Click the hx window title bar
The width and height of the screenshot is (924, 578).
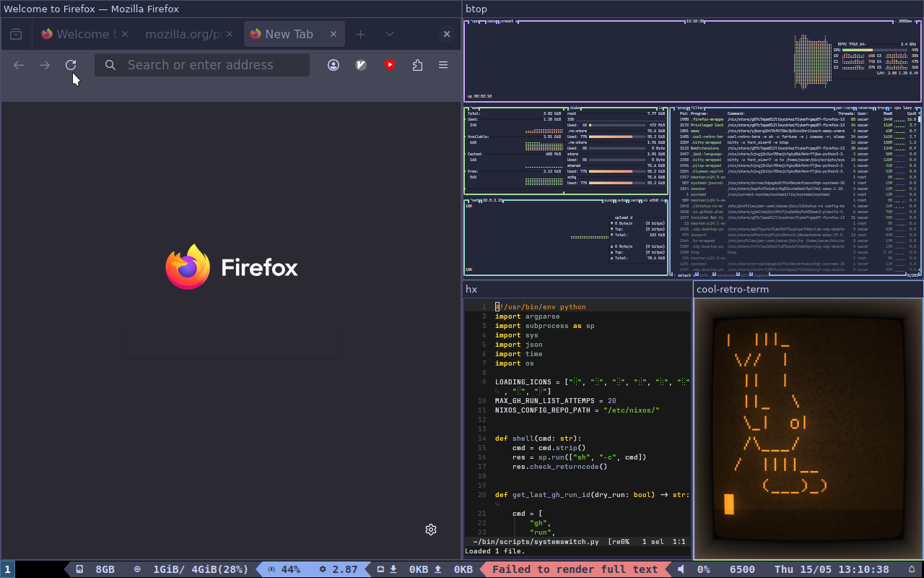(577, 289)
